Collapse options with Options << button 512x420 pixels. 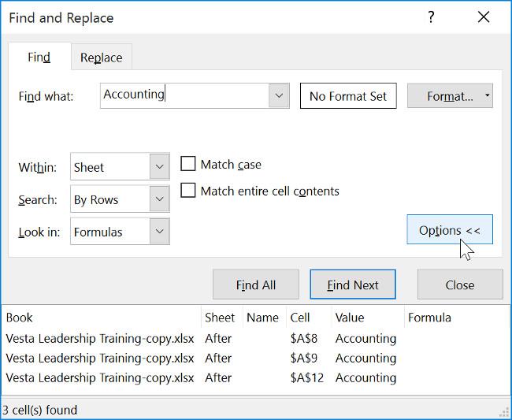click(x=450, y=229)
